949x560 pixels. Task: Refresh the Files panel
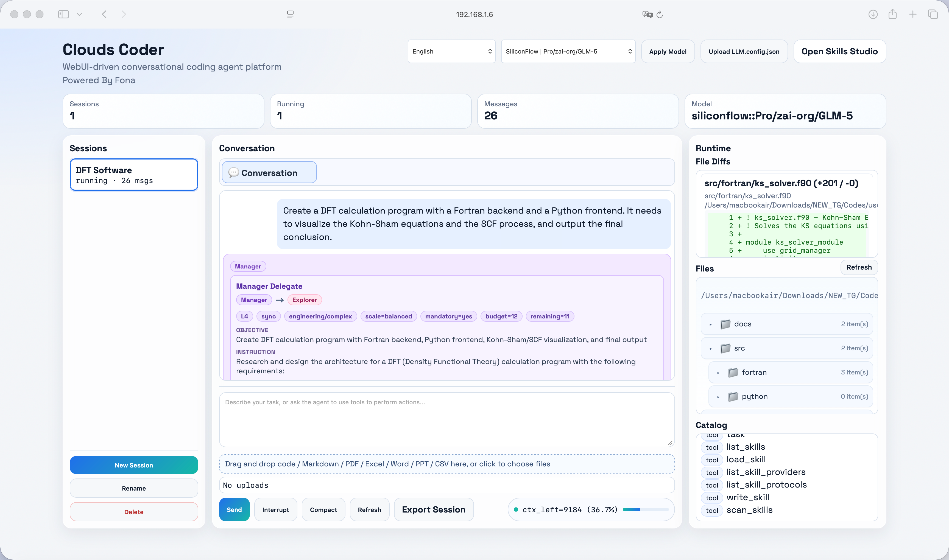click(859, 267)
